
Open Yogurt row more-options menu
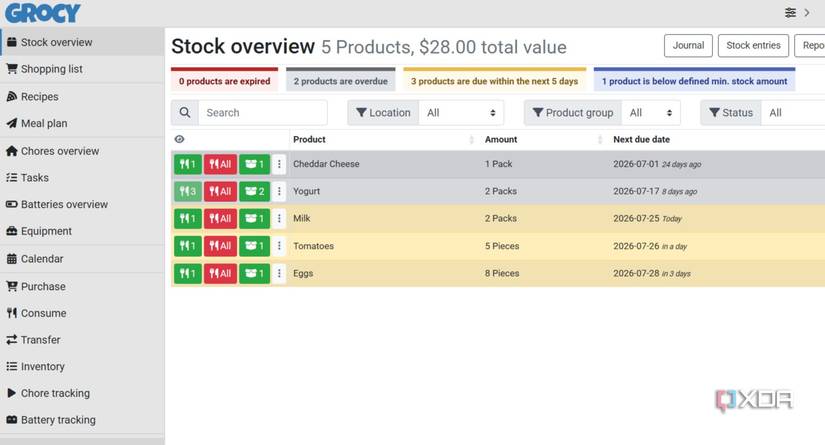point(279,191)
